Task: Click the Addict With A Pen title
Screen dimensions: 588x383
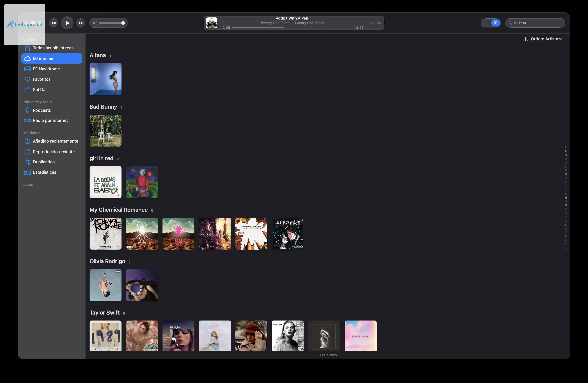Action: pos(292,18)
